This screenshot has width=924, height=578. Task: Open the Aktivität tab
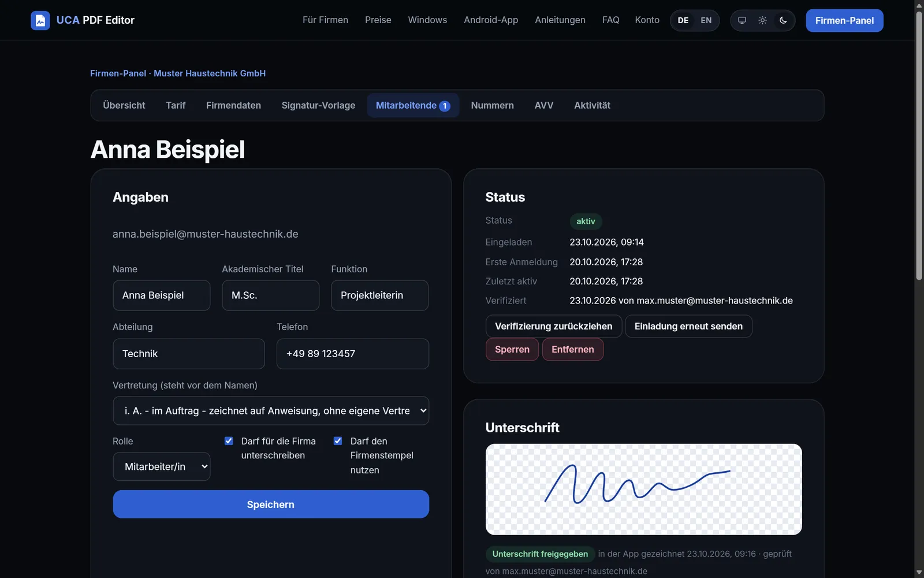(x=592, y=105)
